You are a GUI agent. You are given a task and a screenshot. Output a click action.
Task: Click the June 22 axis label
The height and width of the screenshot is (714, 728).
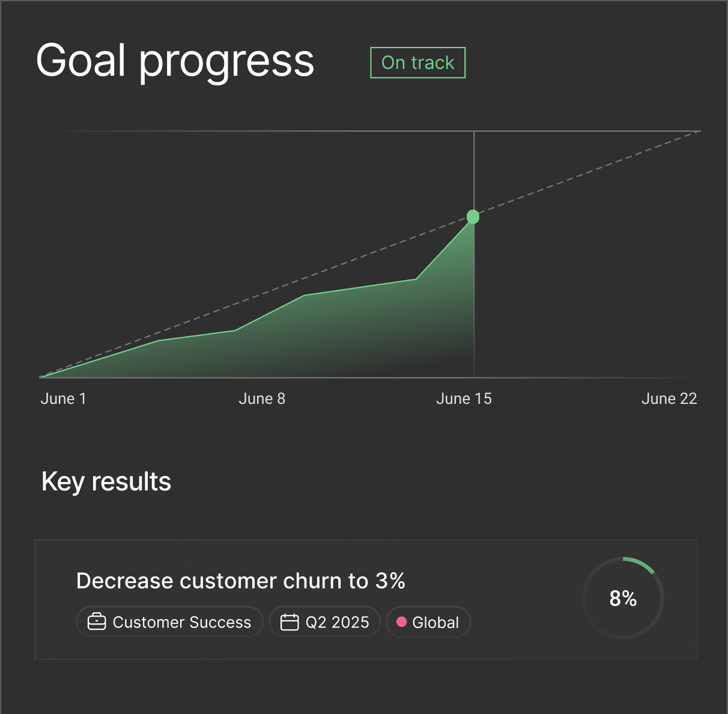(x=669, y=398)
